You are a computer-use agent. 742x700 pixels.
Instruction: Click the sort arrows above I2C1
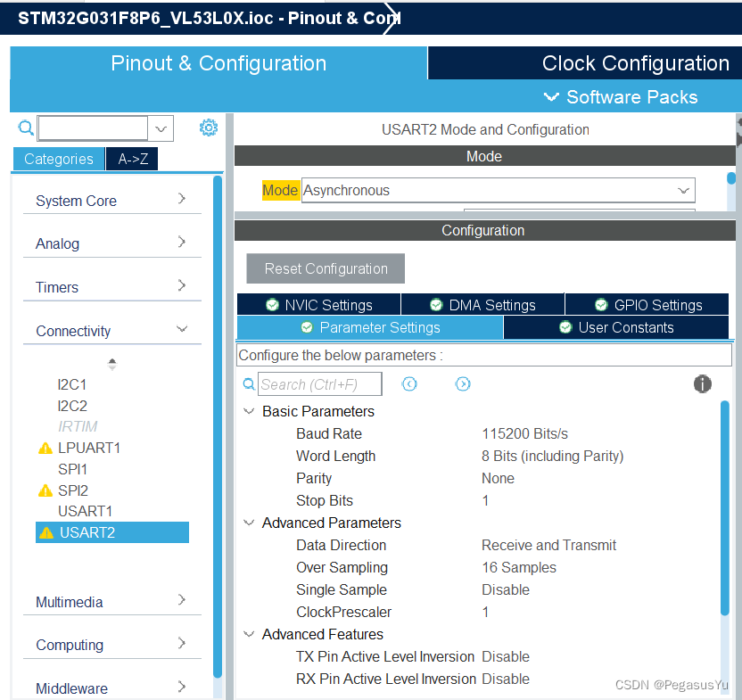112,364
